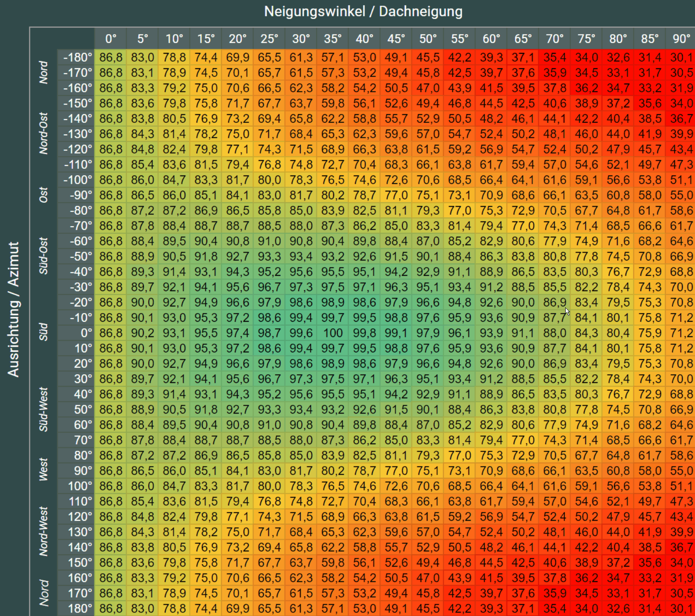
Task: Select the 85° tilt column header
Action: point(650,38)
